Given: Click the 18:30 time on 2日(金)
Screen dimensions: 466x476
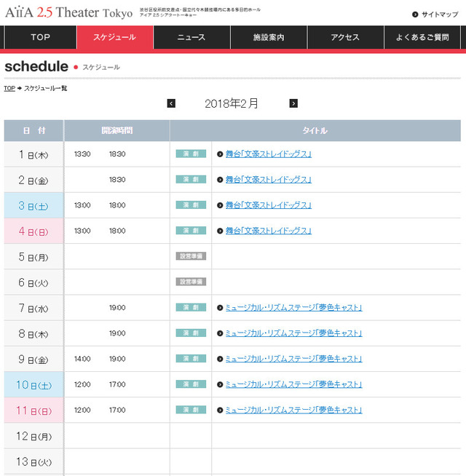Looking at the screenshot, I should [x=117, y=180].
